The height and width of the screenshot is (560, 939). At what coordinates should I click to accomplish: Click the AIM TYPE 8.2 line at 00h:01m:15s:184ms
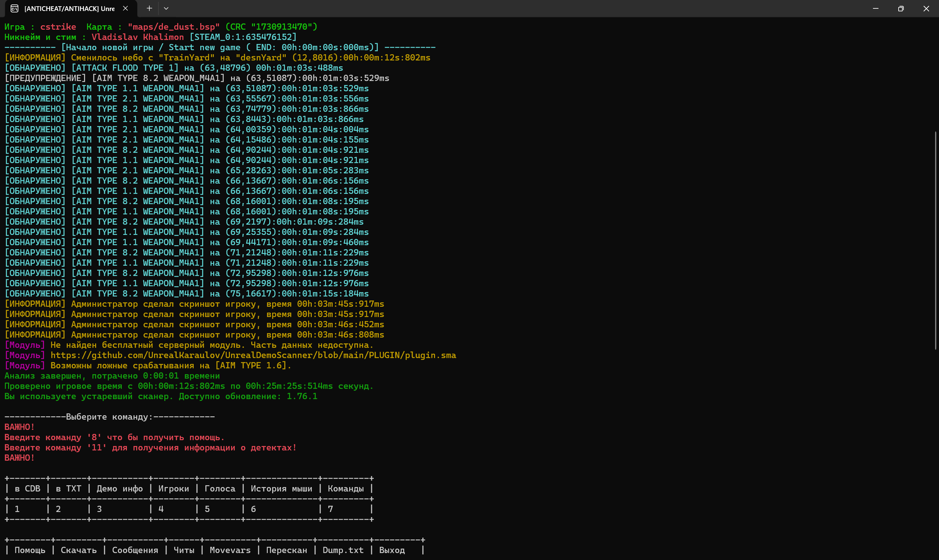pos(187,294)
